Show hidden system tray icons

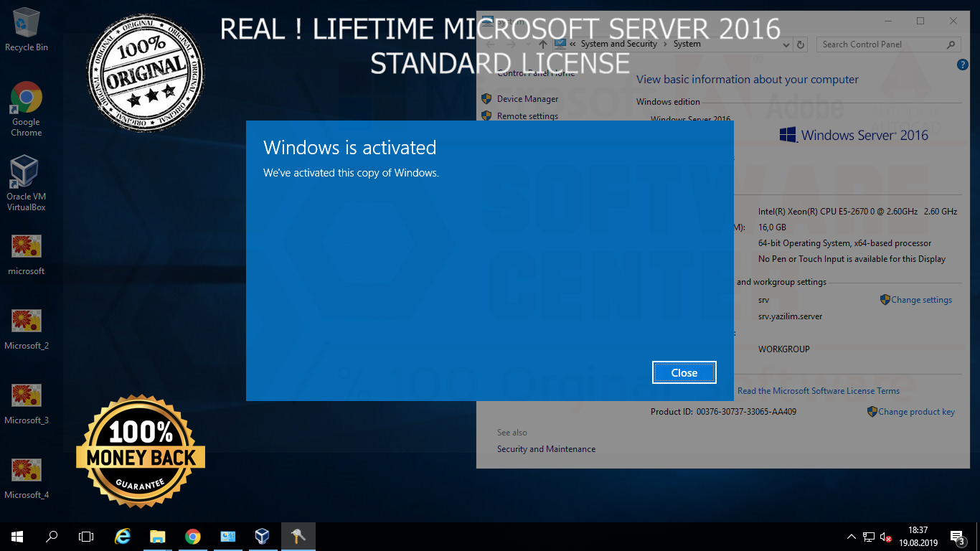point(852,537)
